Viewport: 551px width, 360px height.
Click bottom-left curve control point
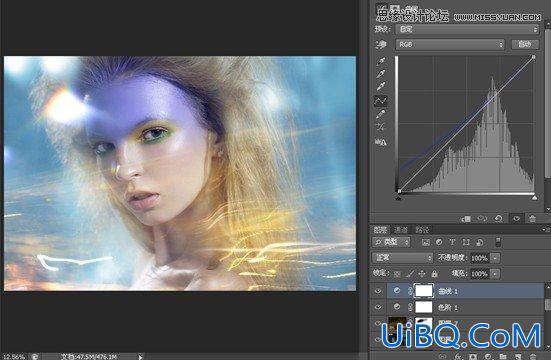400,191
